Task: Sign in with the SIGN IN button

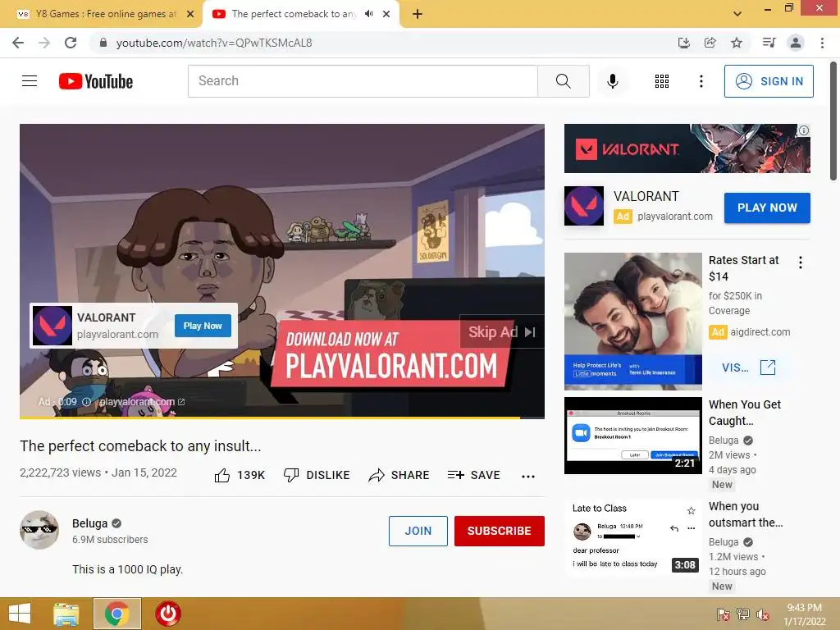Action: [x=769, y=81]
